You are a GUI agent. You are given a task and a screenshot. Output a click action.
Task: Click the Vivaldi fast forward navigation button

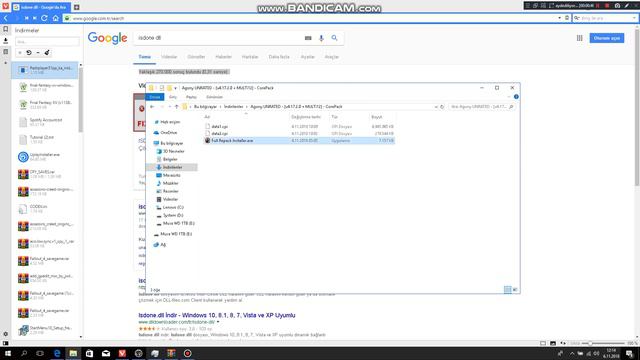(x=35, y=18)
